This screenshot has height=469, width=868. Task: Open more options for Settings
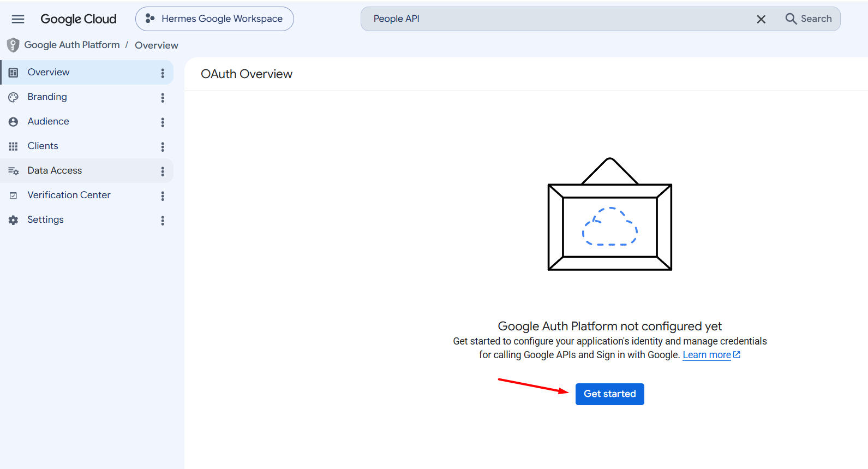click(163, 221)
